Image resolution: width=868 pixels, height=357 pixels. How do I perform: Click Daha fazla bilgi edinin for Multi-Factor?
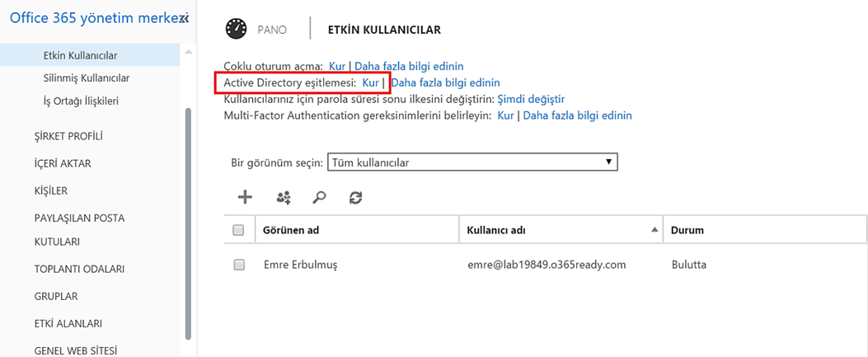(577, 115)
